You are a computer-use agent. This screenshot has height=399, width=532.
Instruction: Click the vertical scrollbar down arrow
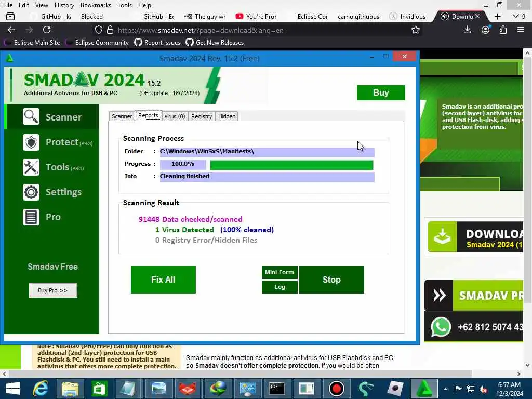(527, 365)
